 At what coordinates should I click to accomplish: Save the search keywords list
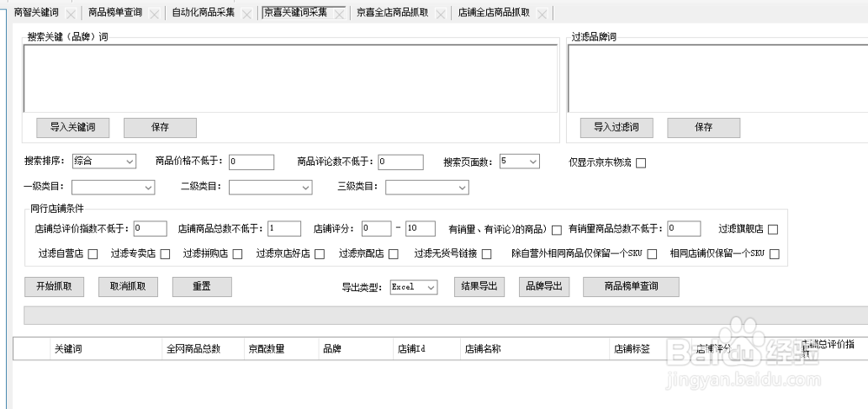click(x=160, y=128)
